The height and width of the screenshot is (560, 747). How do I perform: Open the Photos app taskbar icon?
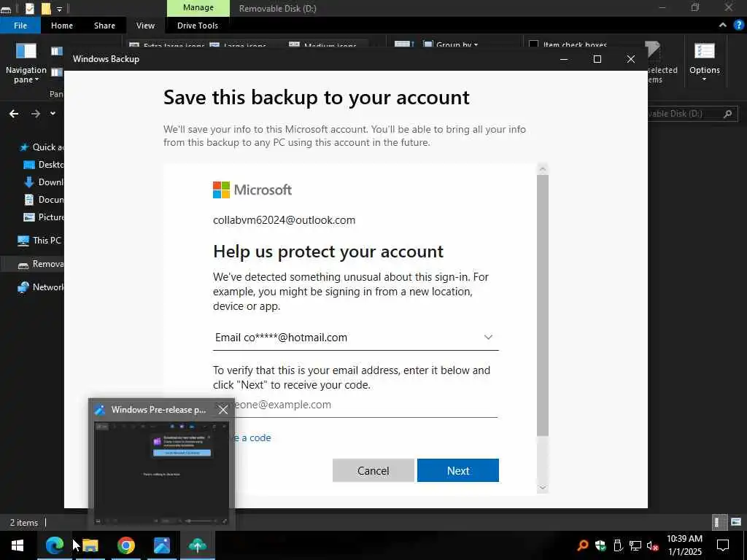[162, 545]
